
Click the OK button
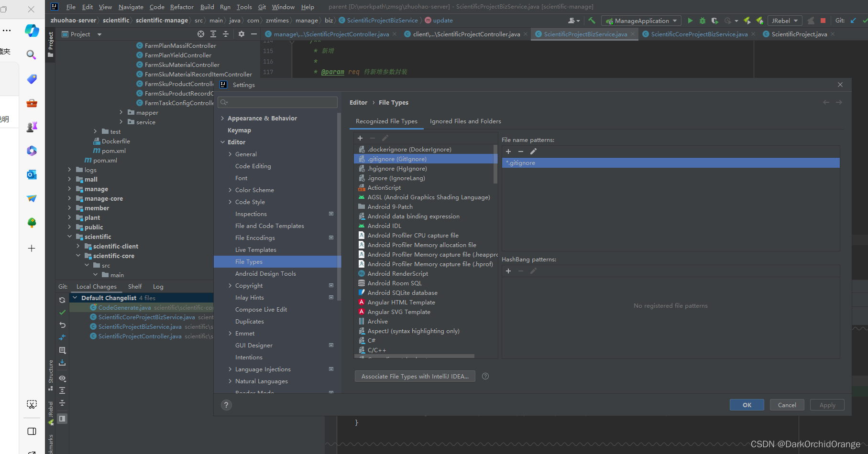click(747, 405)
